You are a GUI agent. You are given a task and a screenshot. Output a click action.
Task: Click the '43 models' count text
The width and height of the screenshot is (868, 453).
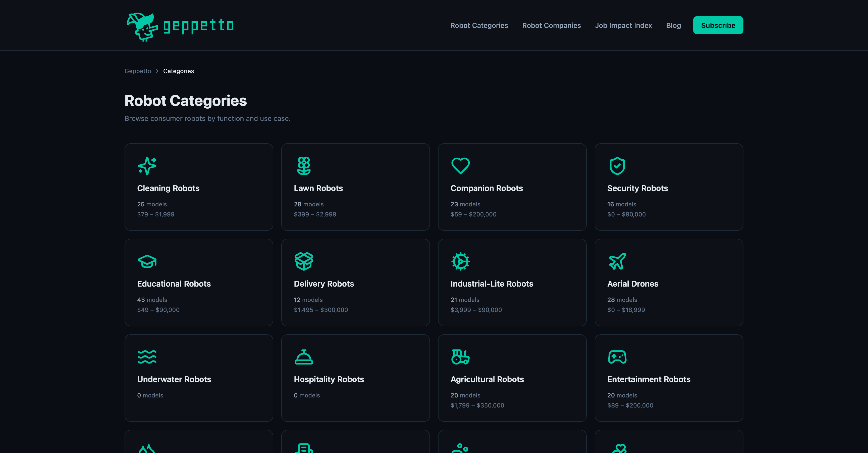(152, 299)
